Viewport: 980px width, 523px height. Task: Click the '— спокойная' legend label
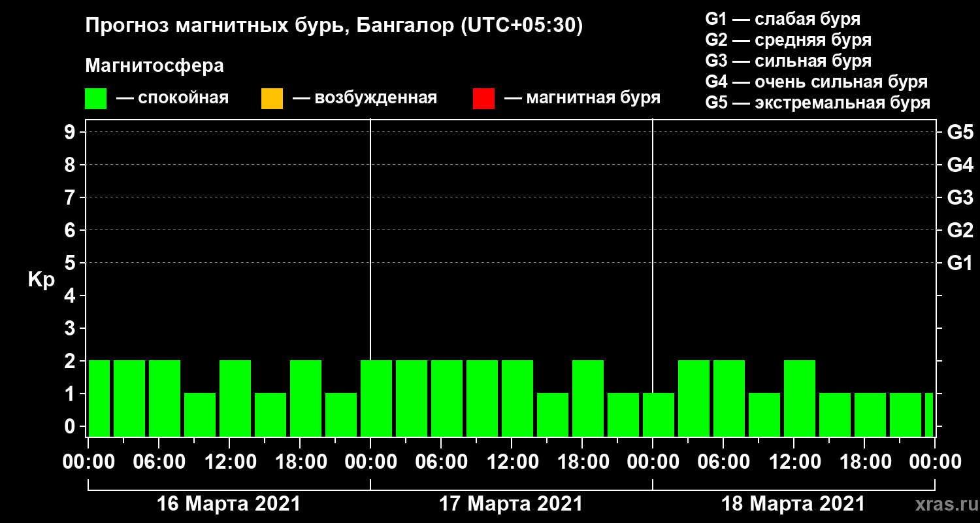[172, 99]
